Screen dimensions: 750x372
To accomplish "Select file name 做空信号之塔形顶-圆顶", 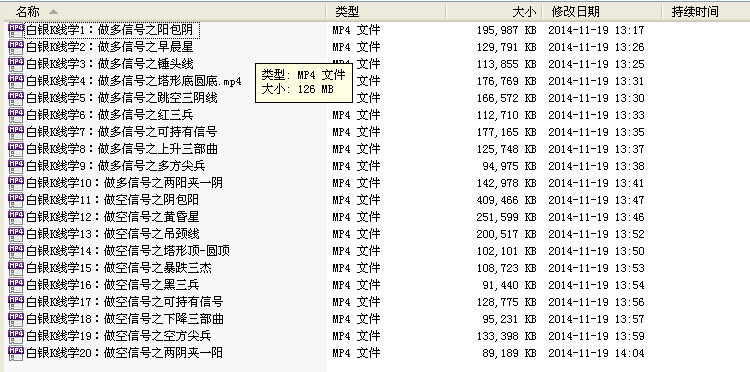I will 166,251.
